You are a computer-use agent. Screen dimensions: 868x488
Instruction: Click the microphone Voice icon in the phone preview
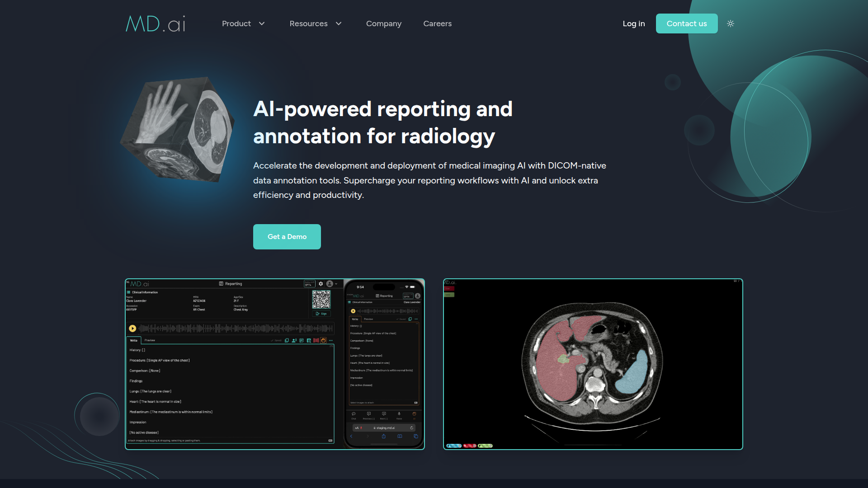pos(399,415)
